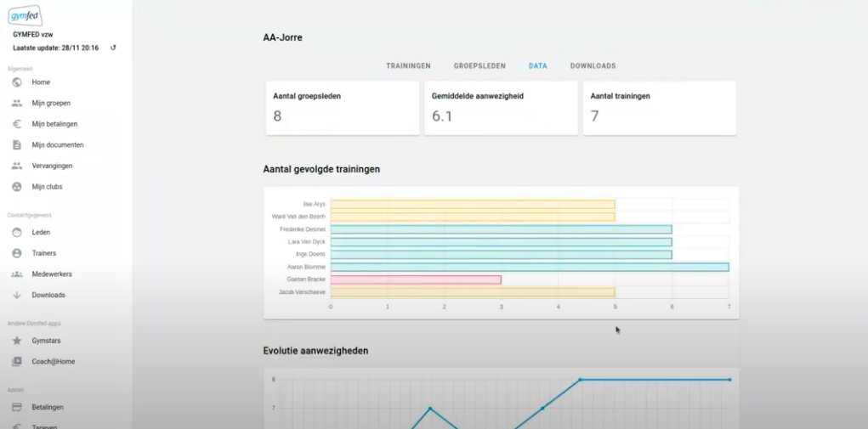Click the person icon beside Trainers

(x=17, y=253)
